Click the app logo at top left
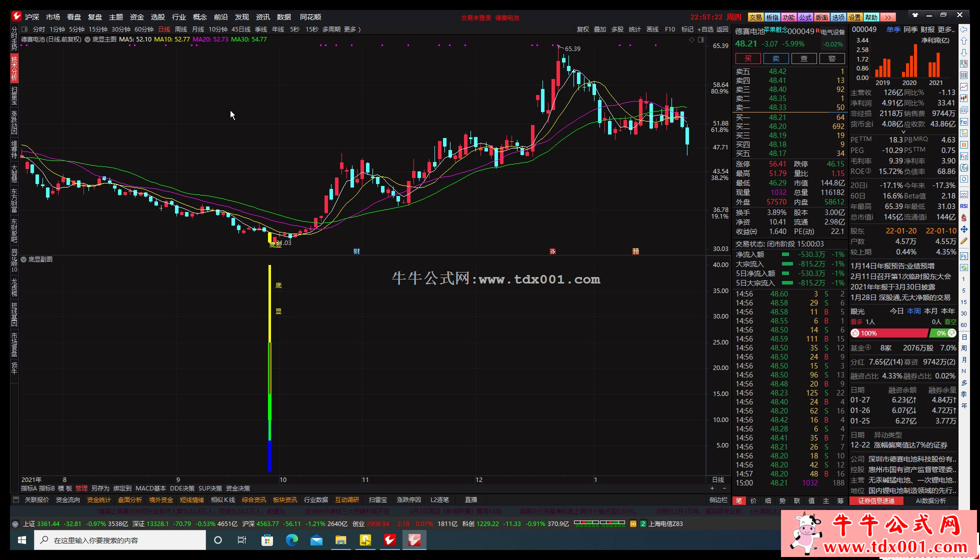Screen dimensions: 980x560 click(16, 16)
